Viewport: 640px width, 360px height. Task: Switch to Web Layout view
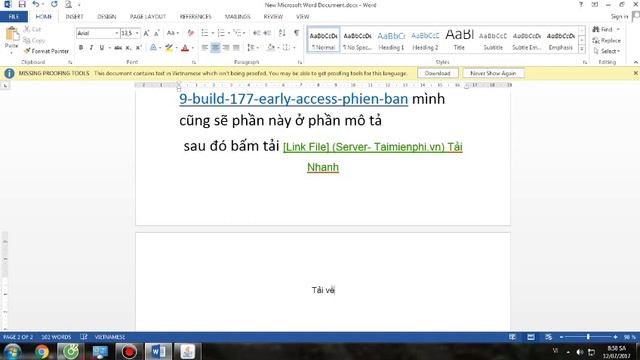point(549,337)
